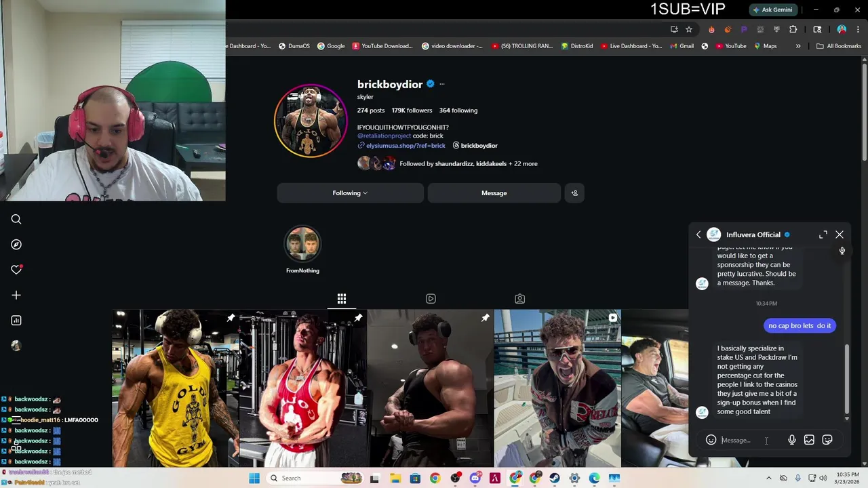Click the Ask Gemini button

click(x=772, y=9)
